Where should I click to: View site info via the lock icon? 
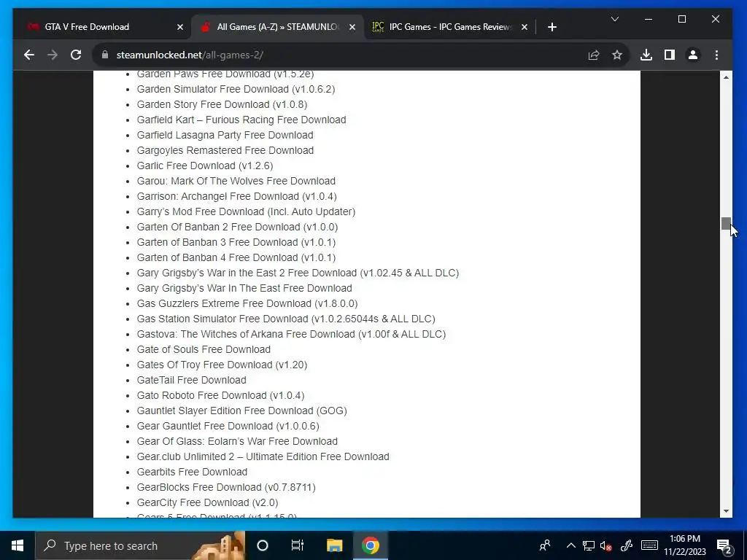[x=105, y=55]
